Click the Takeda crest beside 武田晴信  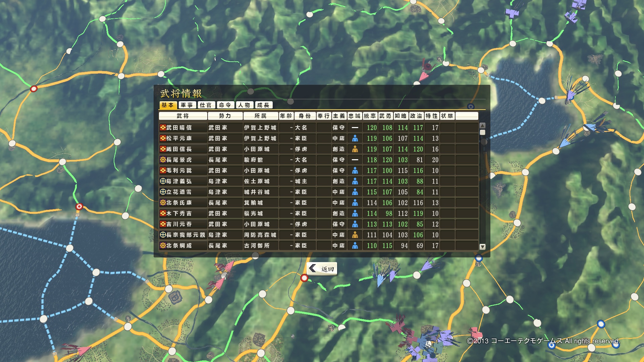click(163, 127)
